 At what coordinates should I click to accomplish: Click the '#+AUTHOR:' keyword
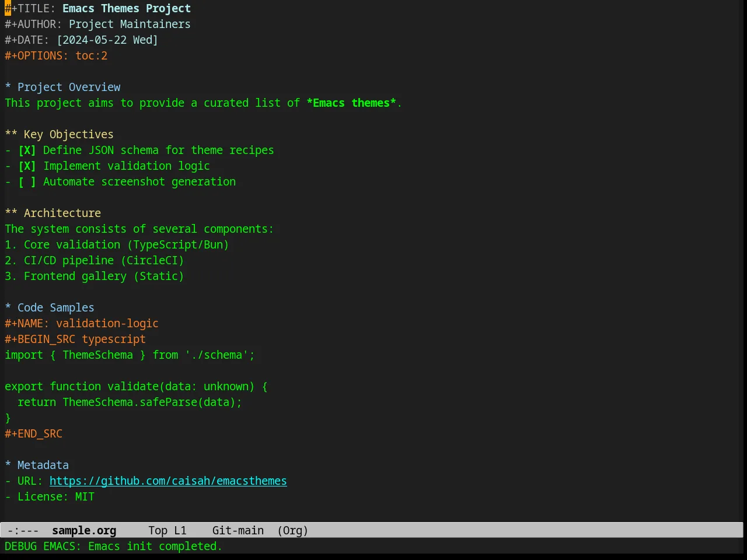33,24
